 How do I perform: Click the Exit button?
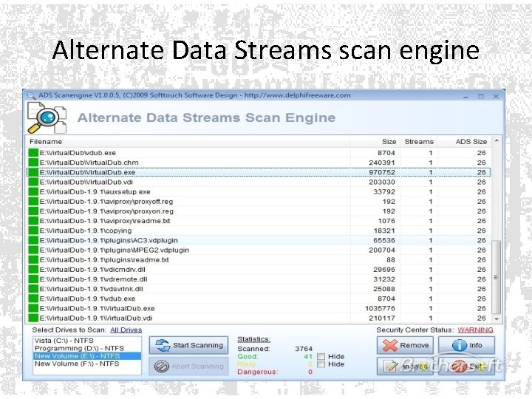pos(466,366)
